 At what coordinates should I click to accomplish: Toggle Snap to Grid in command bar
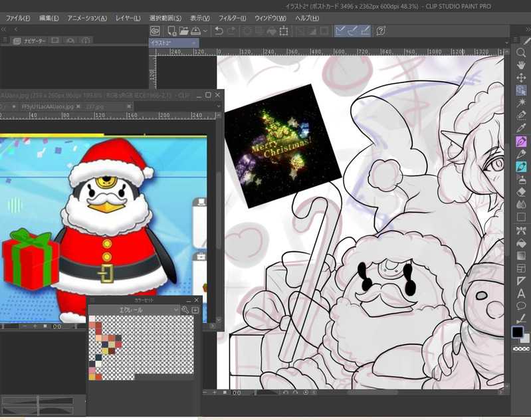(x=365, y=31)
